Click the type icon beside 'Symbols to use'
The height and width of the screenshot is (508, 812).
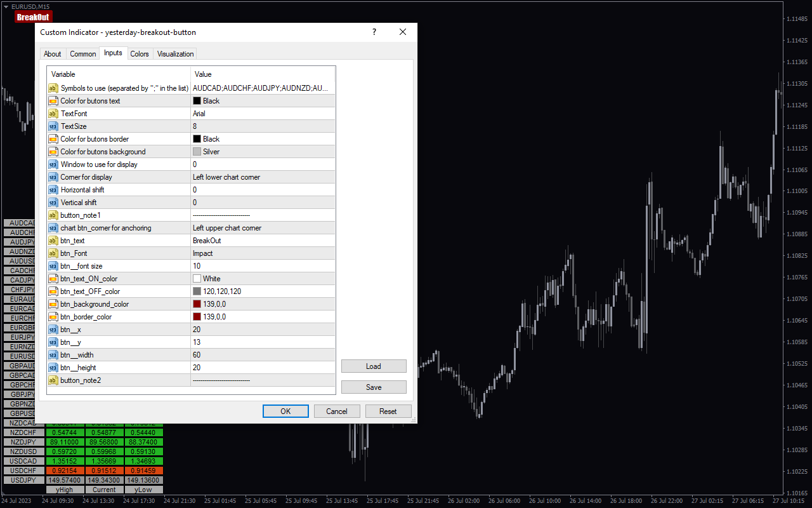click(53, 88)
